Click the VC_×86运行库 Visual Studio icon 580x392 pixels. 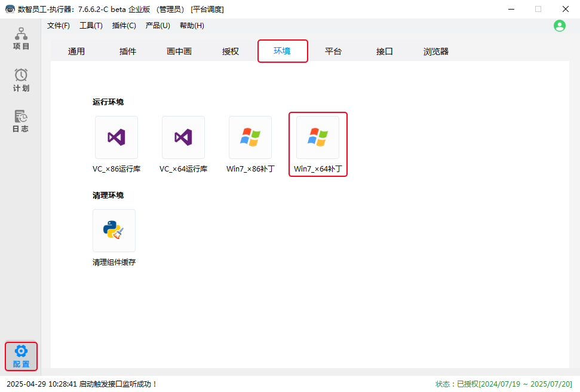click(116, 137)
